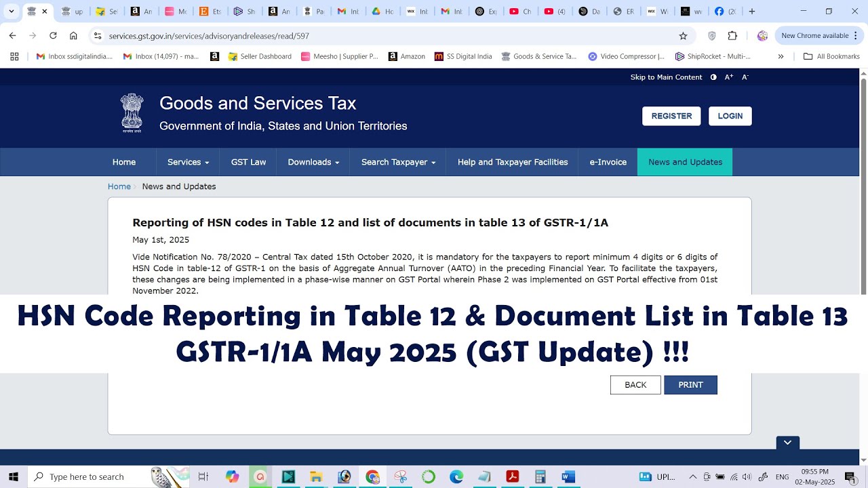Toggle the high contrast icon on the GST header
The width and height of the screenshot is (868, 488).
tap(713, 77)
